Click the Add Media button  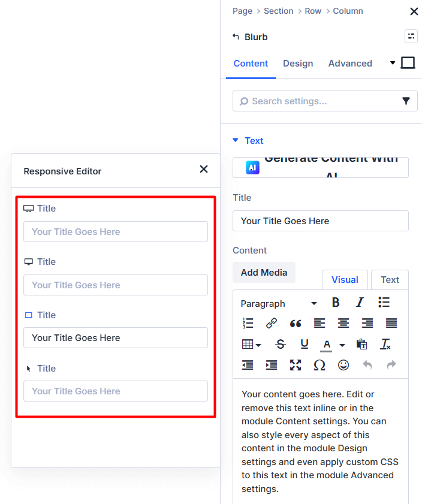coord(264,273)
